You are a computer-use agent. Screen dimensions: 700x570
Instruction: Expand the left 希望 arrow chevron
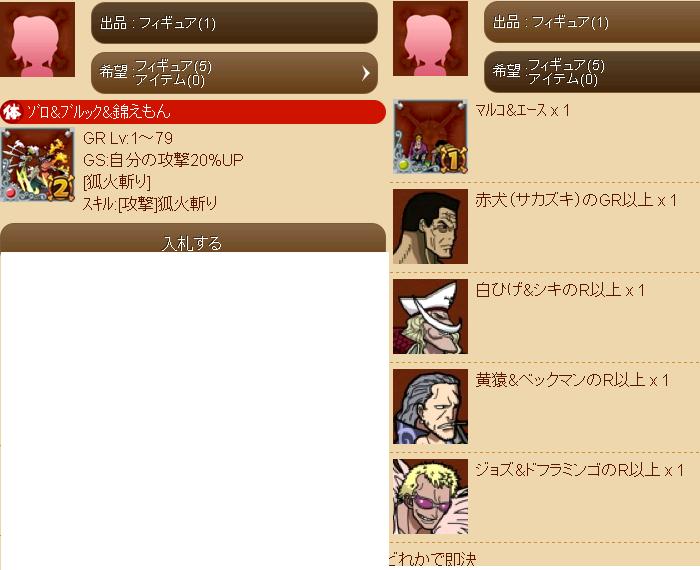pyautogui.click(x=366, y=73)
